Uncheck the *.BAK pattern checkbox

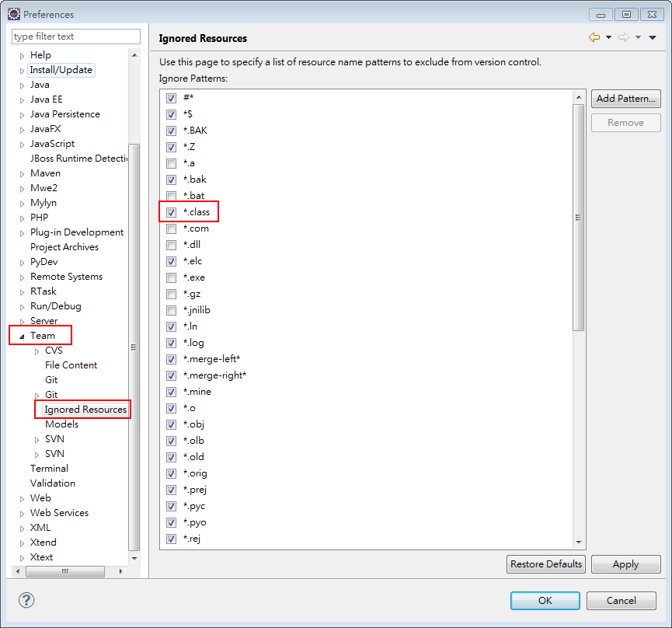coord(171,131)
